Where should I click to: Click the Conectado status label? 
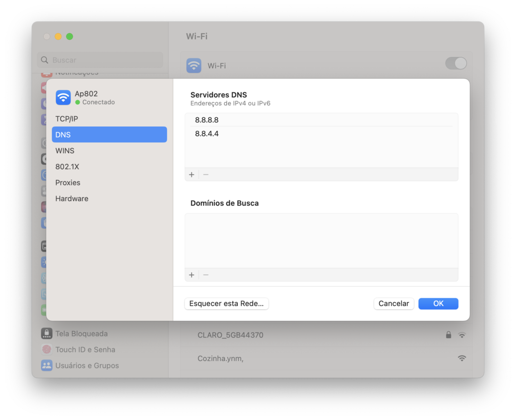pyautogui.click(x=98, y=102)
